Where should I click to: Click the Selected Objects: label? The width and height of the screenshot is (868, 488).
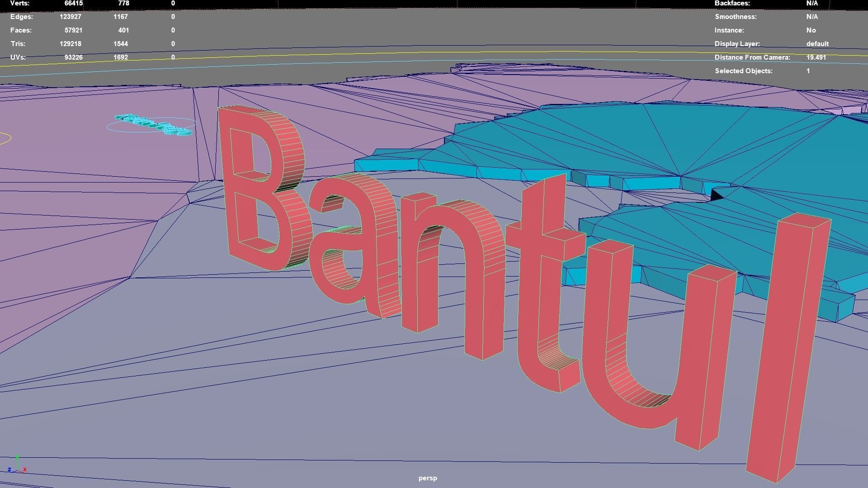click(744, 71)
